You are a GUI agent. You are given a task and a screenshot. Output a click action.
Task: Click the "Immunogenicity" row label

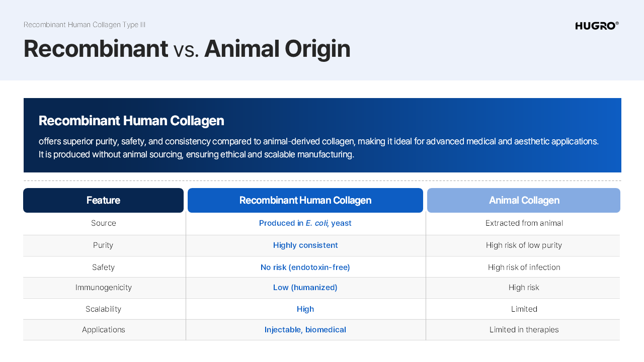click(103, 288)
